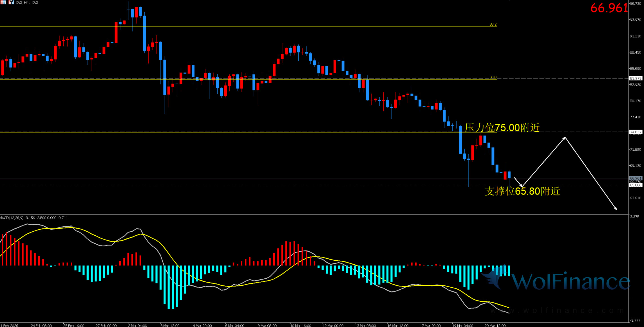The image size is (644, 327).
Task: Click the red 66.961 price text
Action: click(x=609, y=8)
